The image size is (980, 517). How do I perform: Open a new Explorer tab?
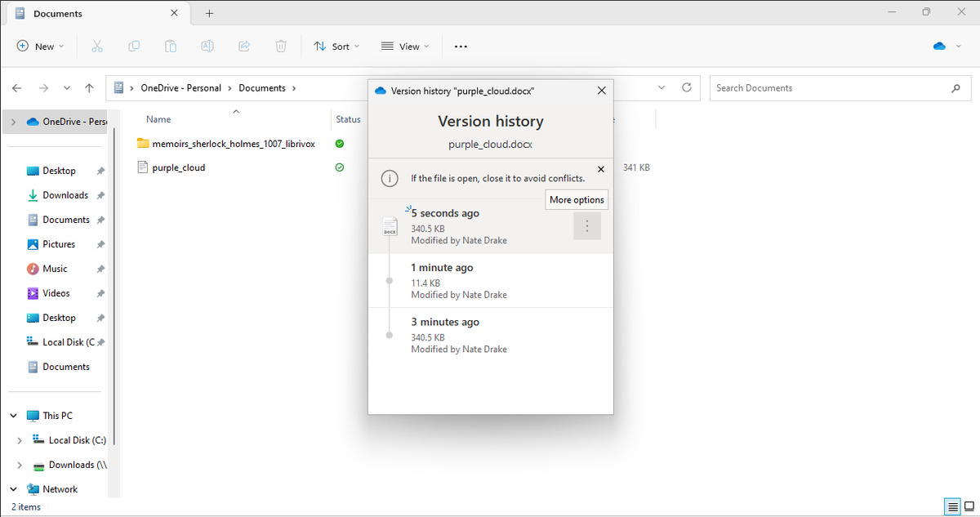pos(207,13)
